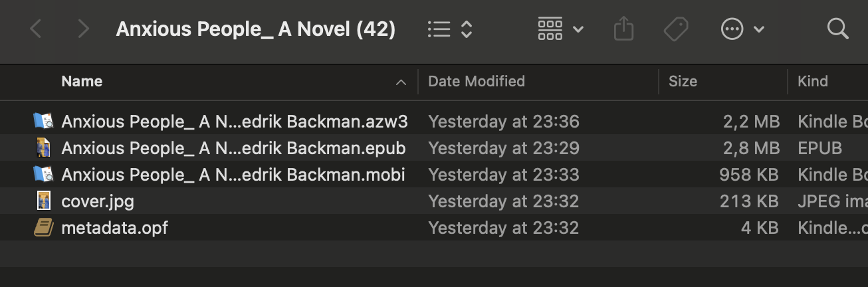Sort by the Size column header
Image resolution: width=868 pixels, height=287 pixels.
(x=683, y=82)
